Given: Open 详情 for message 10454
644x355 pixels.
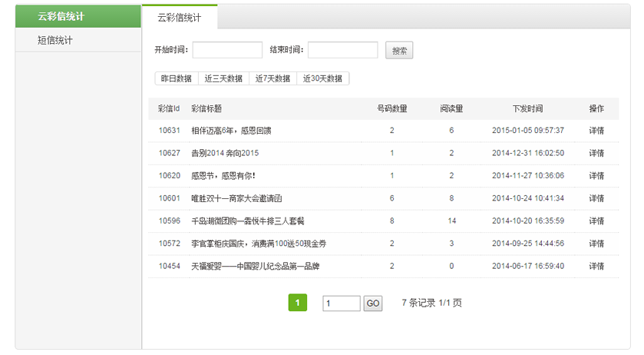Looking at the screenshot, I should pos(596,266).
